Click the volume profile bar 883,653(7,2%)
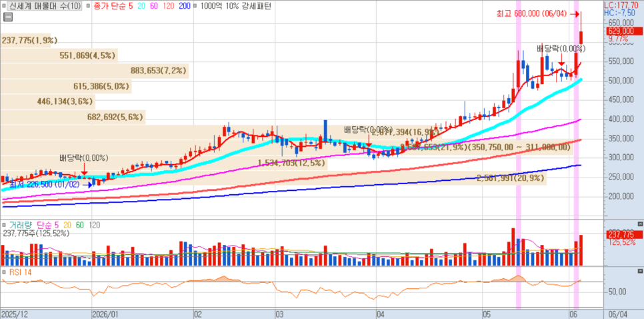 click(95, 71)
